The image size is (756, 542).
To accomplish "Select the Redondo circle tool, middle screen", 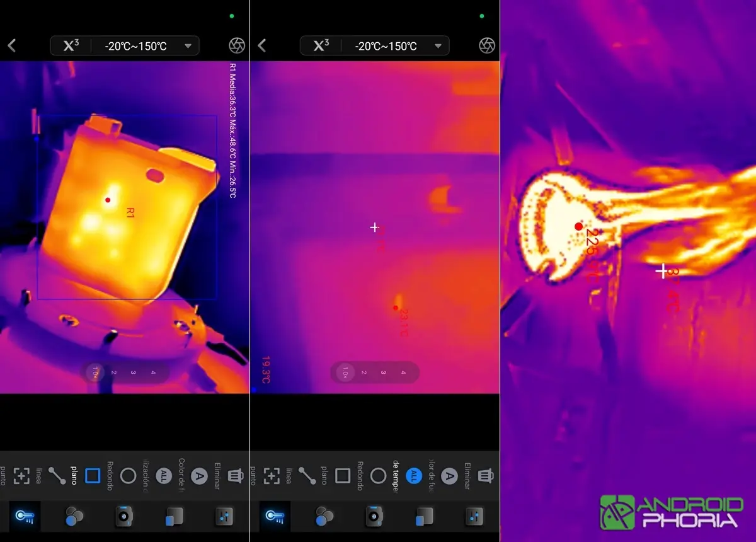I will click(378, 476).
